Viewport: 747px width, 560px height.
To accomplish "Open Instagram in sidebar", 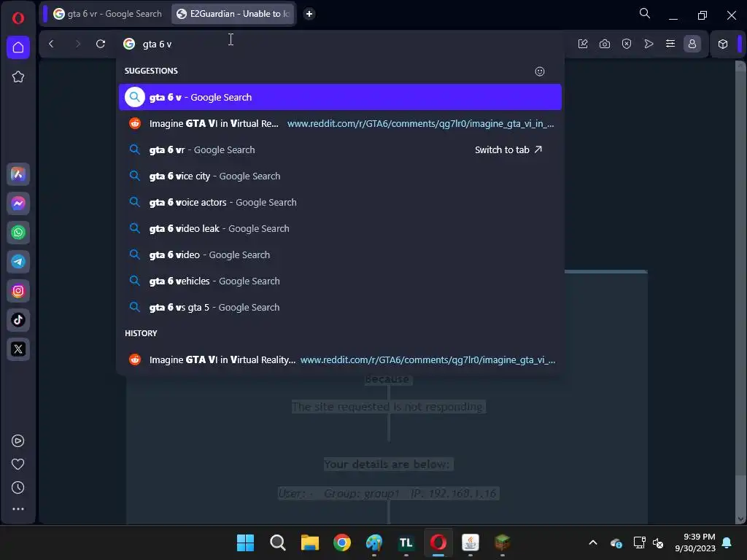I will [x=18, y=290].
